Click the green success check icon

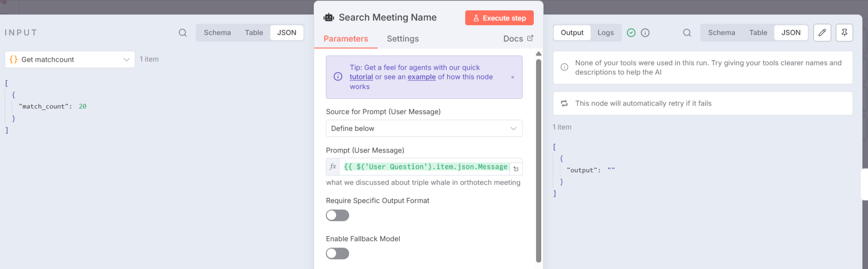(x=631, y=33)
